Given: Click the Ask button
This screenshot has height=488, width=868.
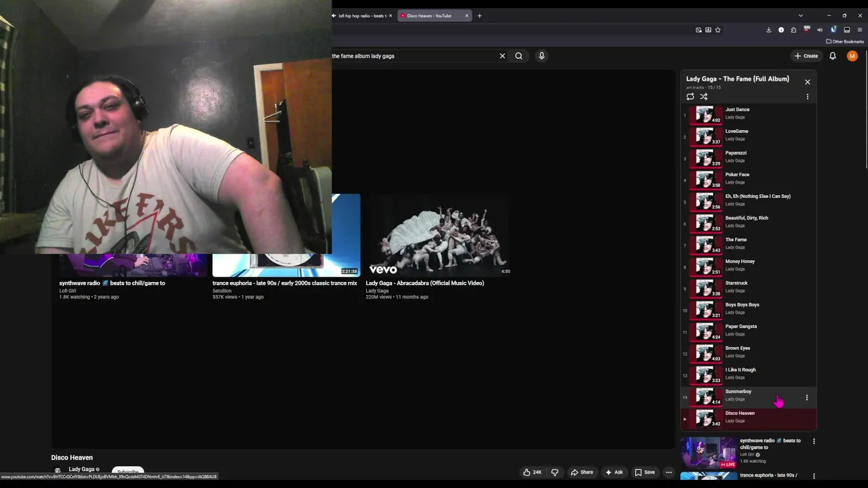Looking at the screenshot, I should tap(614, 472).
